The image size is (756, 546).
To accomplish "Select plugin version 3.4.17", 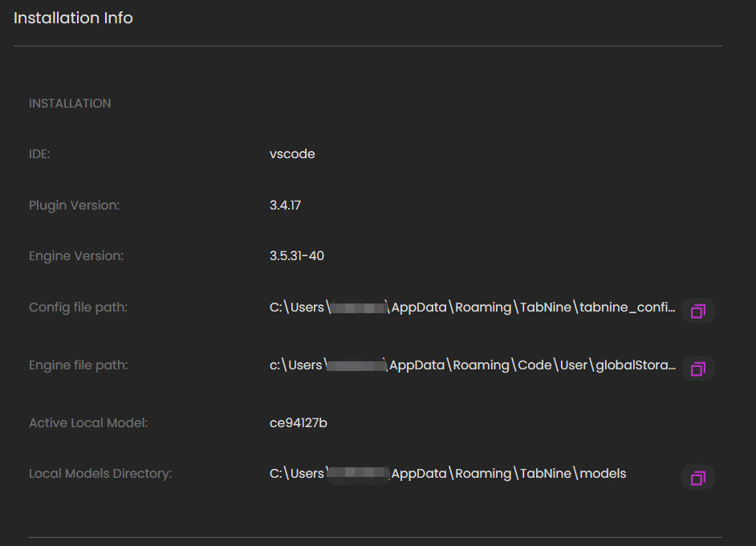I will (285, 205).
